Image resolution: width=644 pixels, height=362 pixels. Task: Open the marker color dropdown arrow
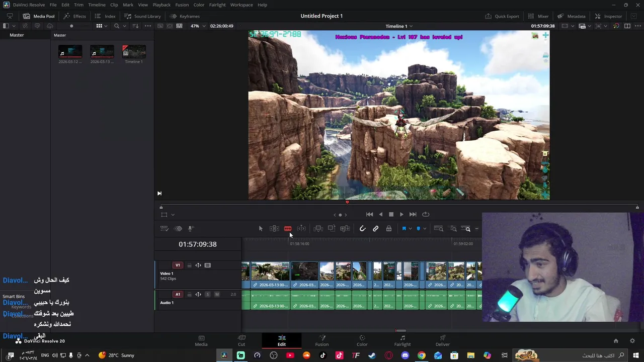pos(425,229)
